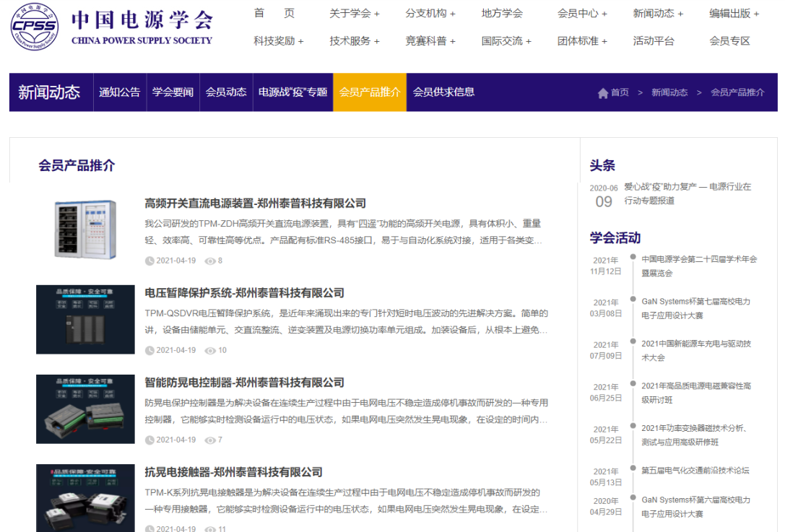Click the views eye icon under 电压暂降保护系统
This screenshot has width=785, height=532.
coord(210,350)
